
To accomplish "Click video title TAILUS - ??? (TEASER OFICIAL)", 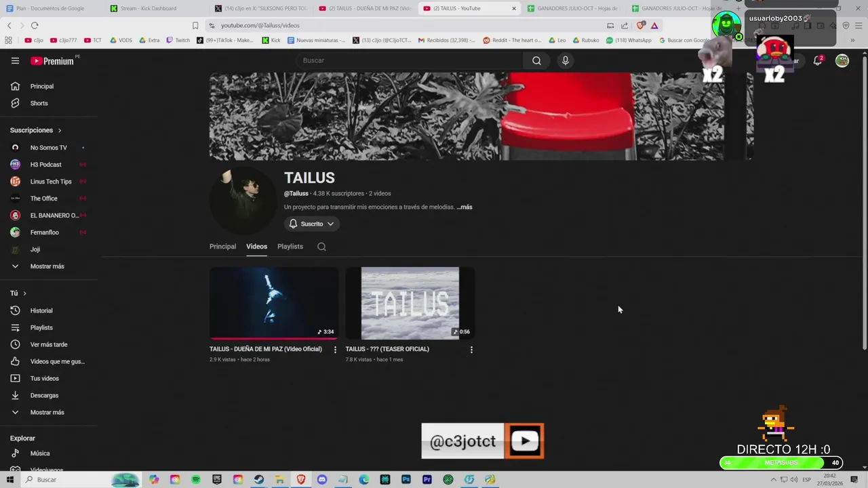I will (387, 349).
